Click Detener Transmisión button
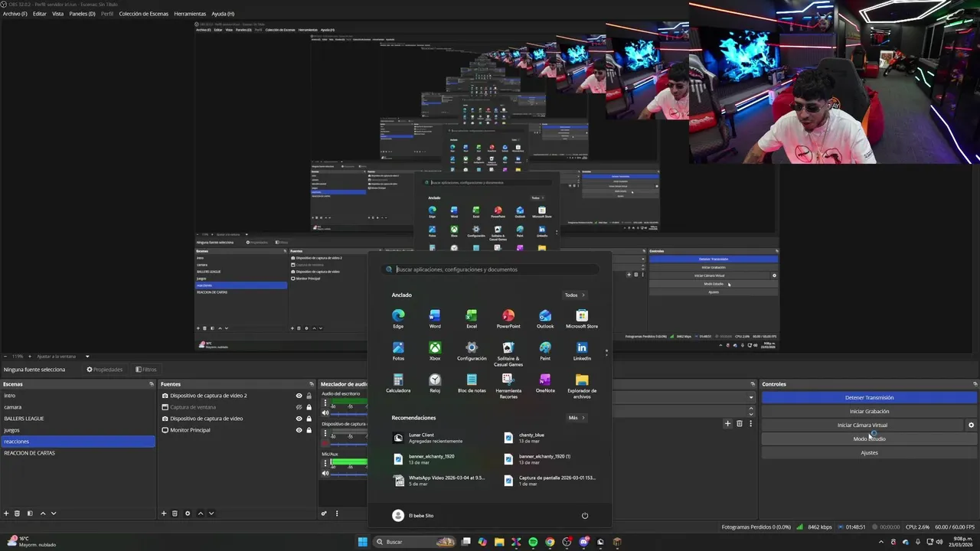 (x=869, y=397)
